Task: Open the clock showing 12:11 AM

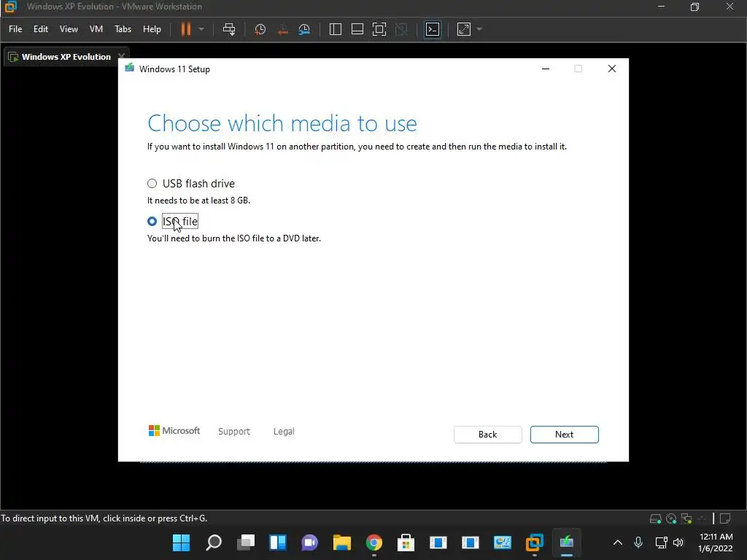Action: [x=716, y=542]
